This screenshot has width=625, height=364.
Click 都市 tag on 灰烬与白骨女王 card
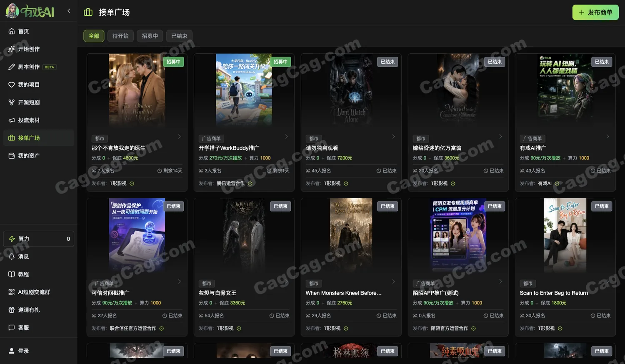point(207,284)
